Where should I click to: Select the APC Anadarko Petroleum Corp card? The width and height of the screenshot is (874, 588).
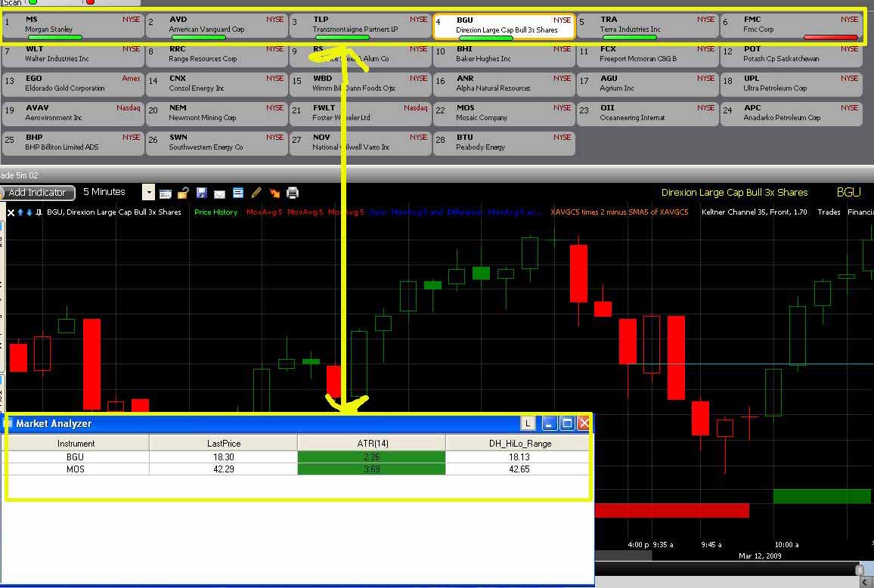[x=791, y=113]
